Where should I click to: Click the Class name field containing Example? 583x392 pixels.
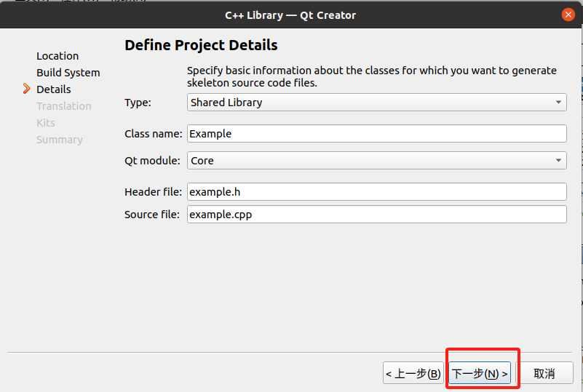click(x=376, y=133)
